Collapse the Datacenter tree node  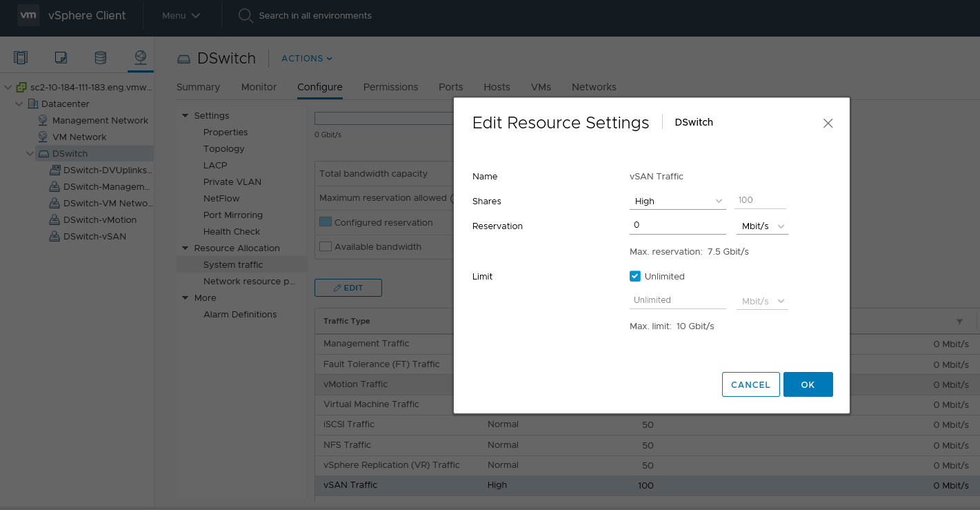(19, 104)
